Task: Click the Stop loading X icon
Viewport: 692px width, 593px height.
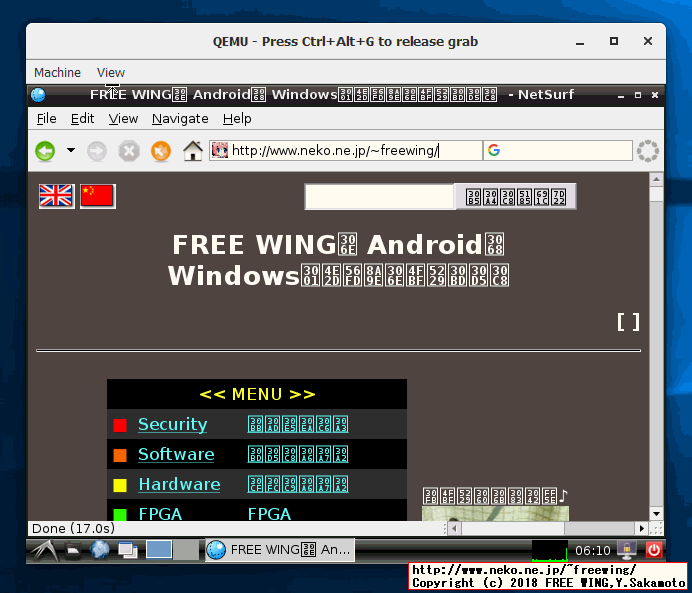Action: pos(129,151)
